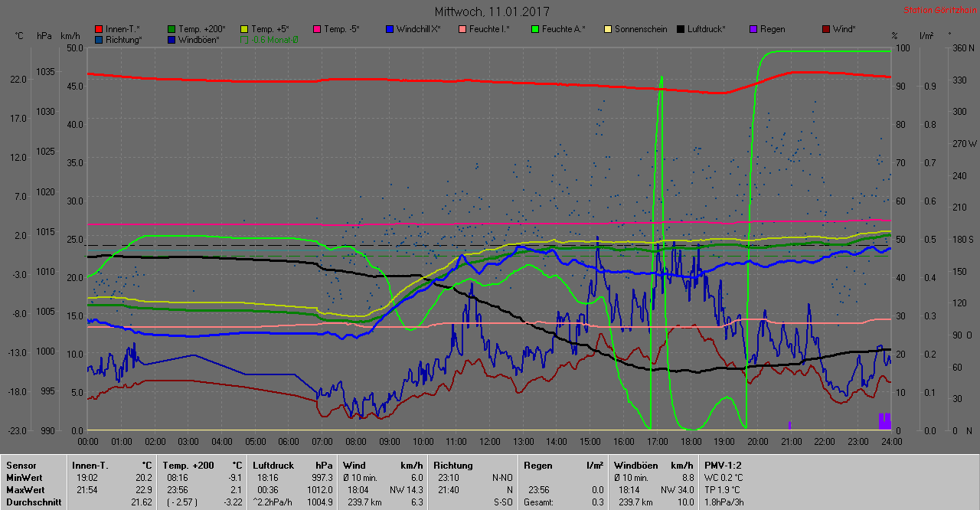This screenshot has width=980, height=510.
Task: Click the bright green Feuchte A. legend marker
Action: point(535,29)
